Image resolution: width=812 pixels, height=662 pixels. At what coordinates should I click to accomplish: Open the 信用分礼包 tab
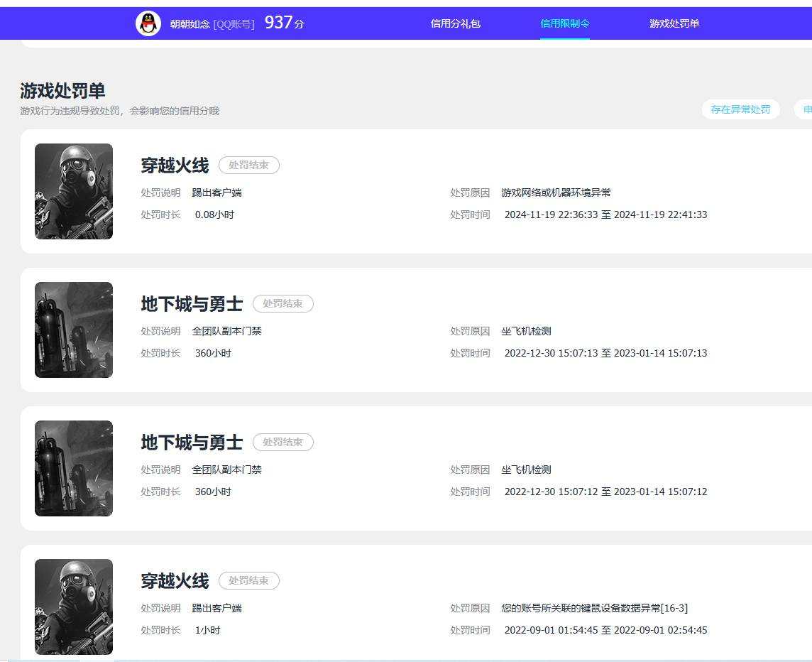pos(455,23)
